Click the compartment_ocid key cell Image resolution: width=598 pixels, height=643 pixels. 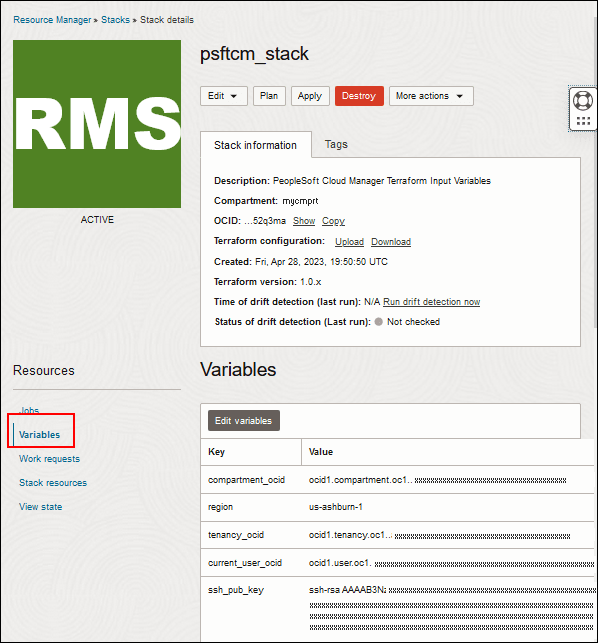tap(247, 480)
